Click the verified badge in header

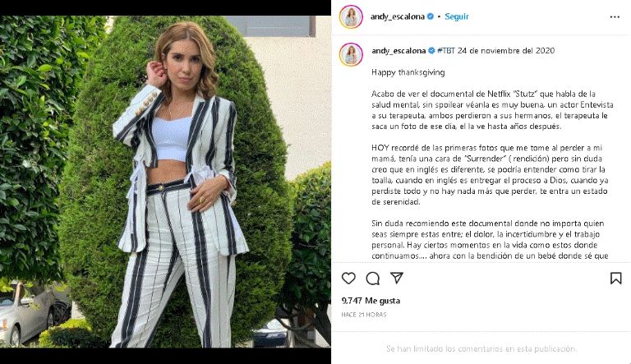coord(431,16)
